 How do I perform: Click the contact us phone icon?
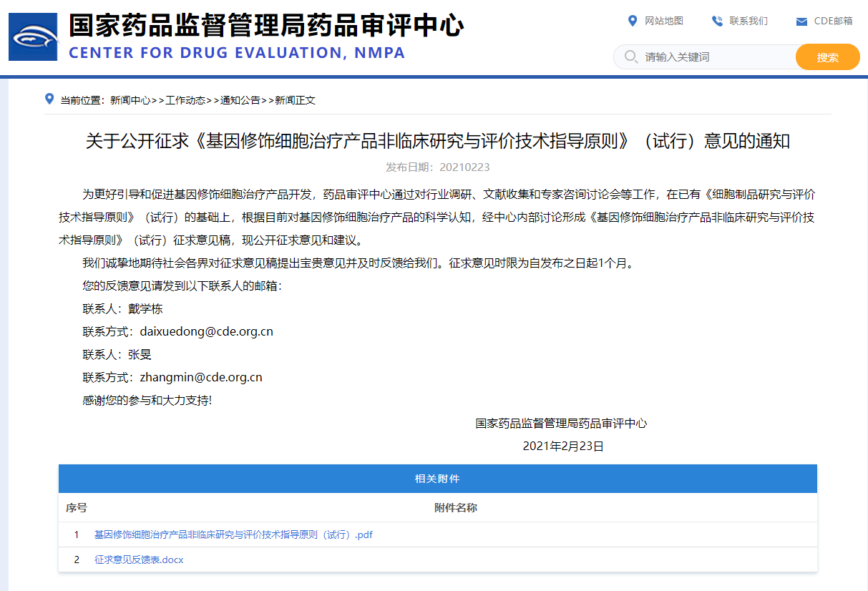[x=717, y=21]
